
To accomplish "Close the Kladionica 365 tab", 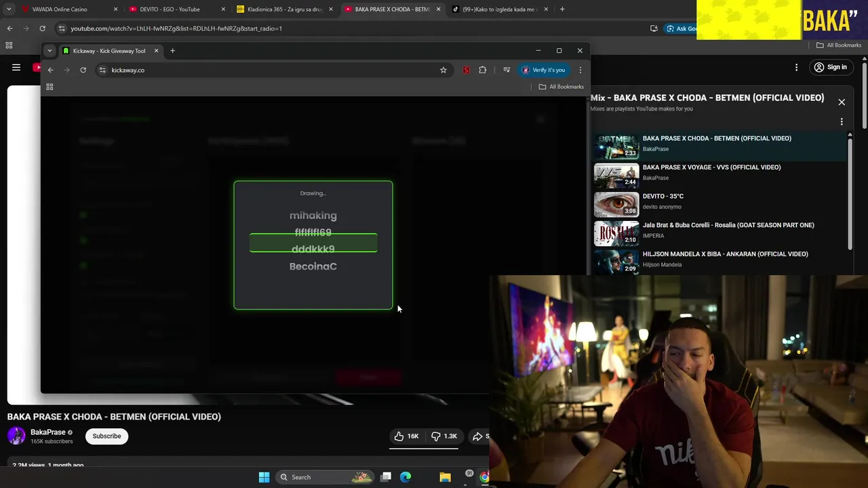I will [x=331, y=9].
